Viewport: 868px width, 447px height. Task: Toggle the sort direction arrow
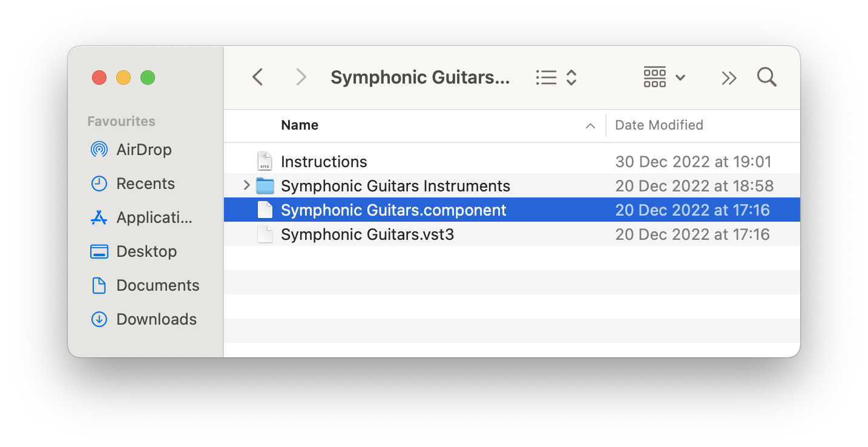click(590, 126)
